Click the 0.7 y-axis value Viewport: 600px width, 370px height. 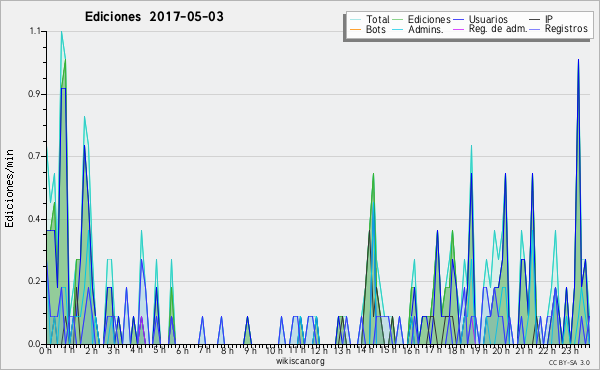35,156
